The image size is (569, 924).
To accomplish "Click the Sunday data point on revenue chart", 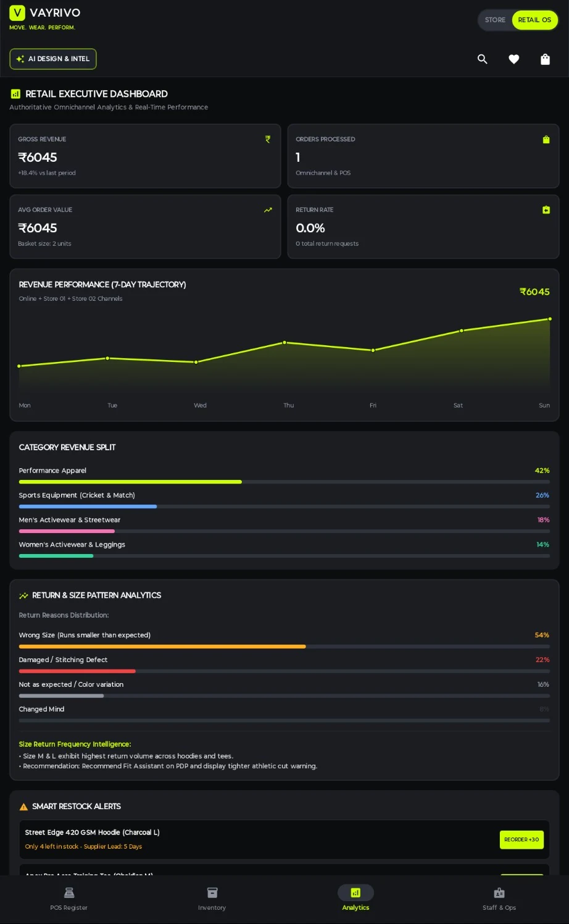I will pos(549,319).
